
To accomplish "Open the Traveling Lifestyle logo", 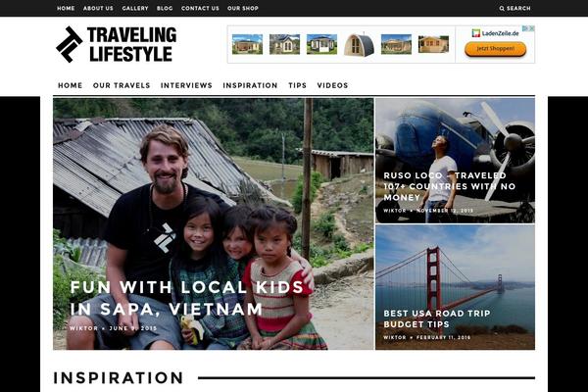I will (117, 44).
